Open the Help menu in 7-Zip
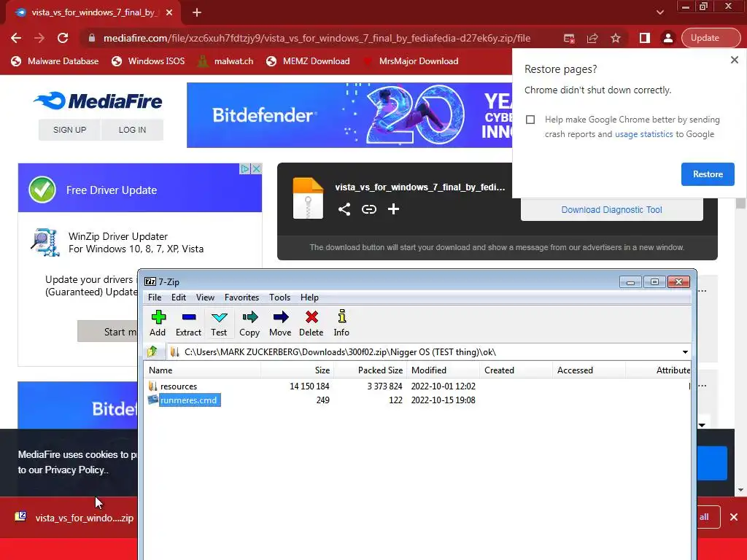The width and height of the screenshot is (747, 560). click(x=309, y=297)
